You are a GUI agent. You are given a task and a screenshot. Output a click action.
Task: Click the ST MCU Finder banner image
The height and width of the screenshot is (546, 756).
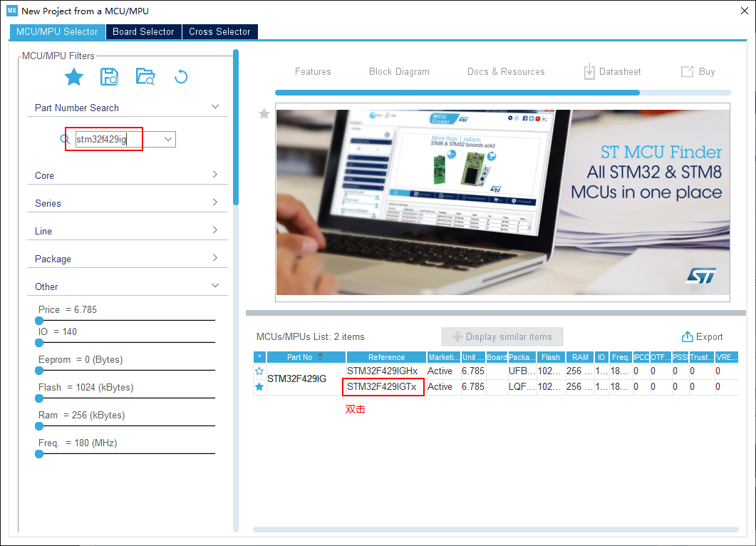pos(503,202)
